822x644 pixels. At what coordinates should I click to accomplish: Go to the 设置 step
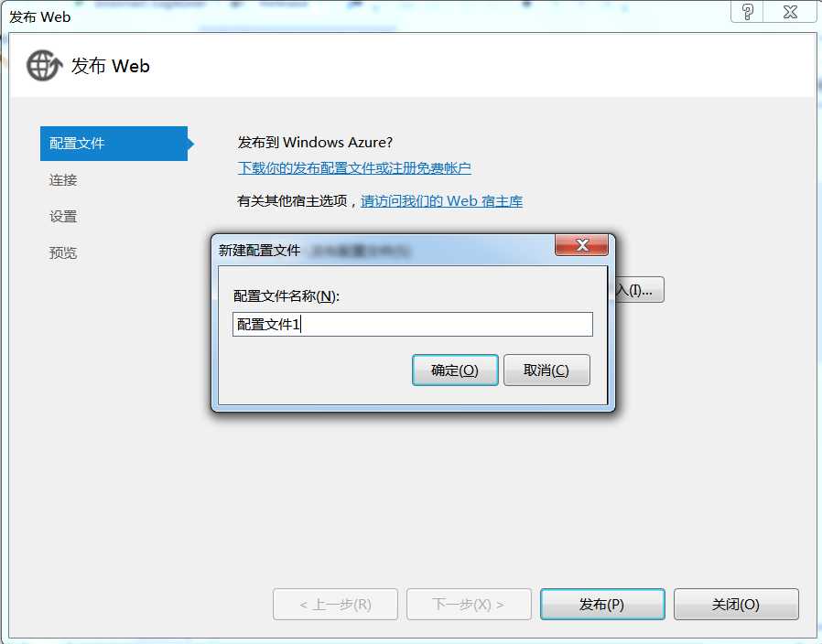63,217
